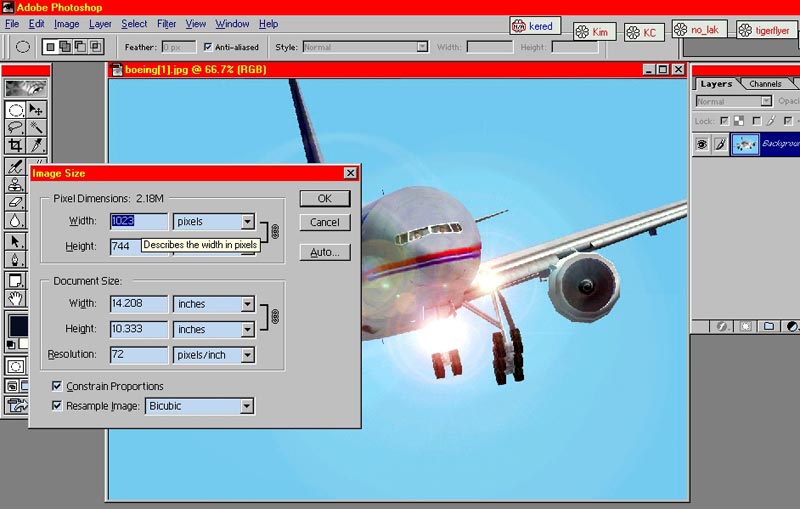Select the Elliptical Marquee tool
The image size is (800, 509).
click(x=16, y=109)
